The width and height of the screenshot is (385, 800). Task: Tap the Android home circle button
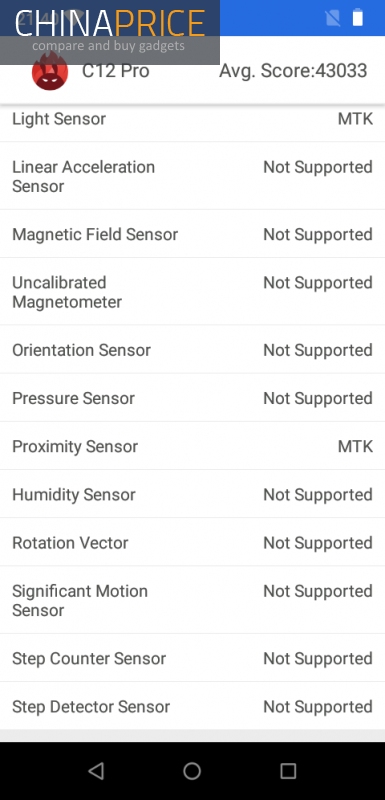192,770
